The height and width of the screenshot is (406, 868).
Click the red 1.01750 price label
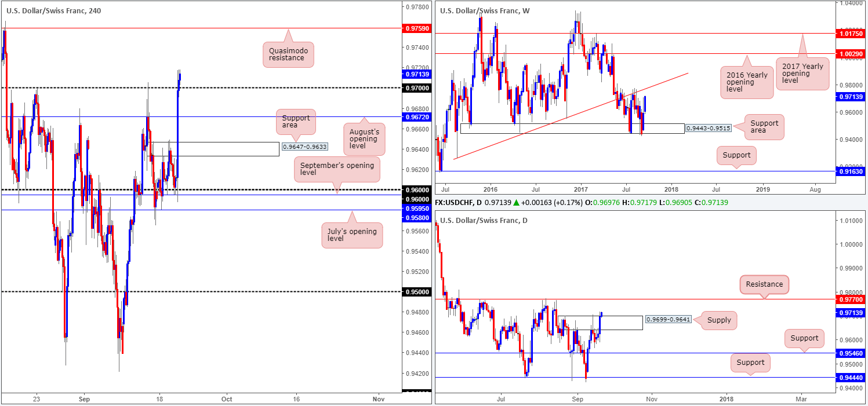click(x=850, y=34)
